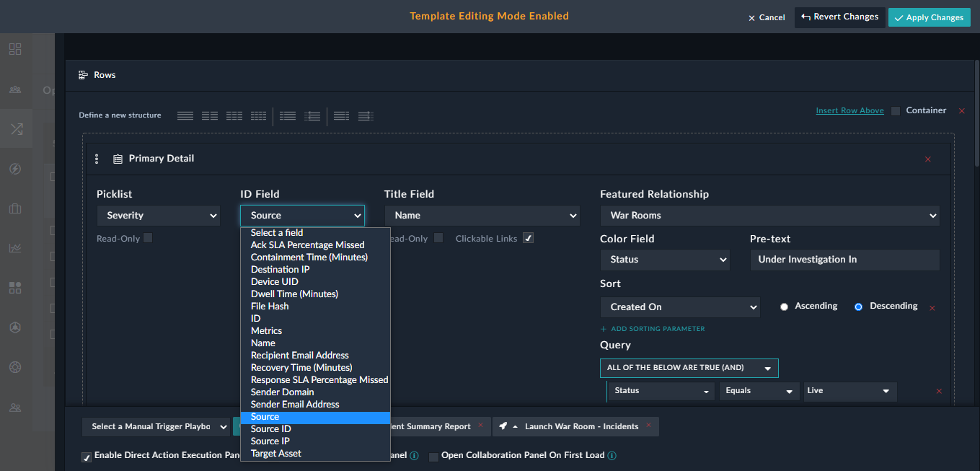The height and width of the screenshot is (471, 980).
Task: Open the Title Field Name dropdown
Action: [482, 216]
